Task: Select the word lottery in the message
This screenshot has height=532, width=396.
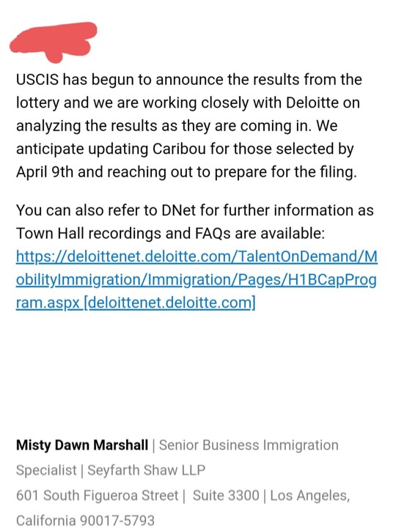Action: tap(37, 103)
